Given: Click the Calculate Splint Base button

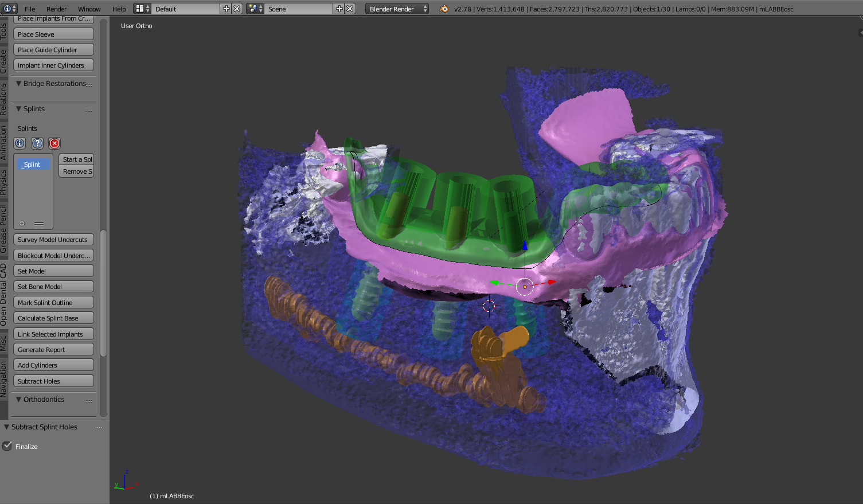Looking at the screenshot, I should [53, 318].
